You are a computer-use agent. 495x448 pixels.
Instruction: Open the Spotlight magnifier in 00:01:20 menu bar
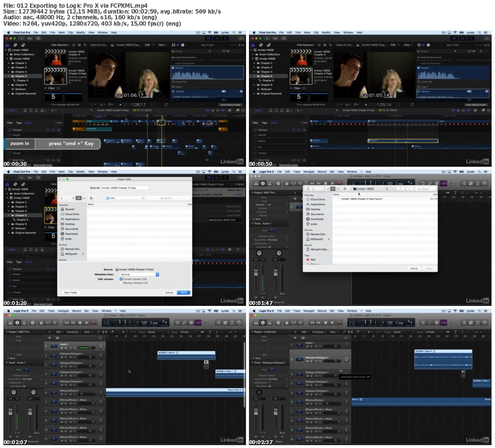[234, 172]
